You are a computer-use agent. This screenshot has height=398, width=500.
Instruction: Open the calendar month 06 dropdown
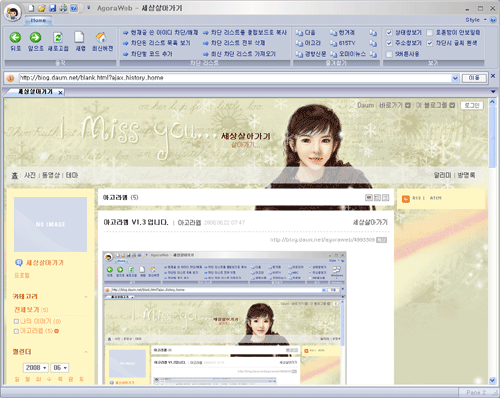tap(60, 368)
